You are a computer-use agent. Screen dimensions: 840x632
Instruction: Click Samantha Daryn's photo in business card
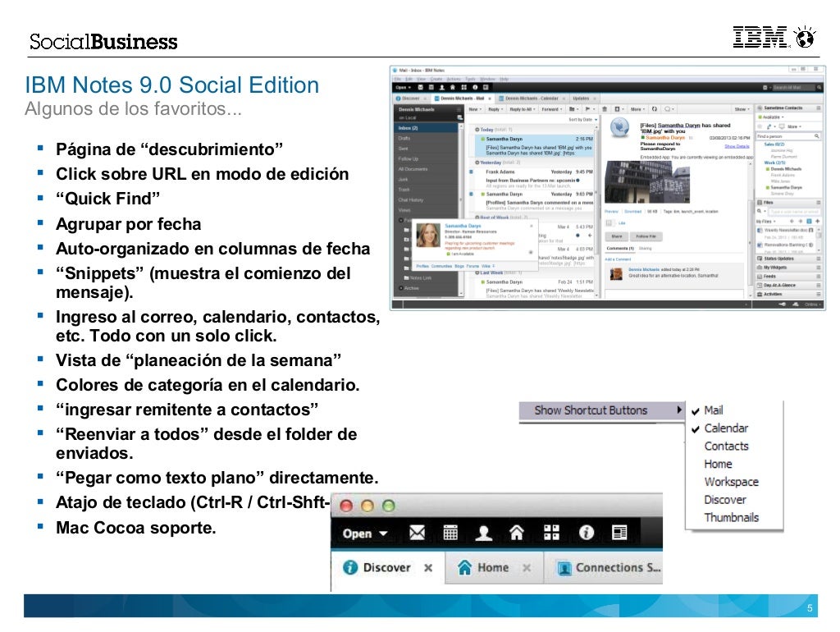(x=428, y=235)
